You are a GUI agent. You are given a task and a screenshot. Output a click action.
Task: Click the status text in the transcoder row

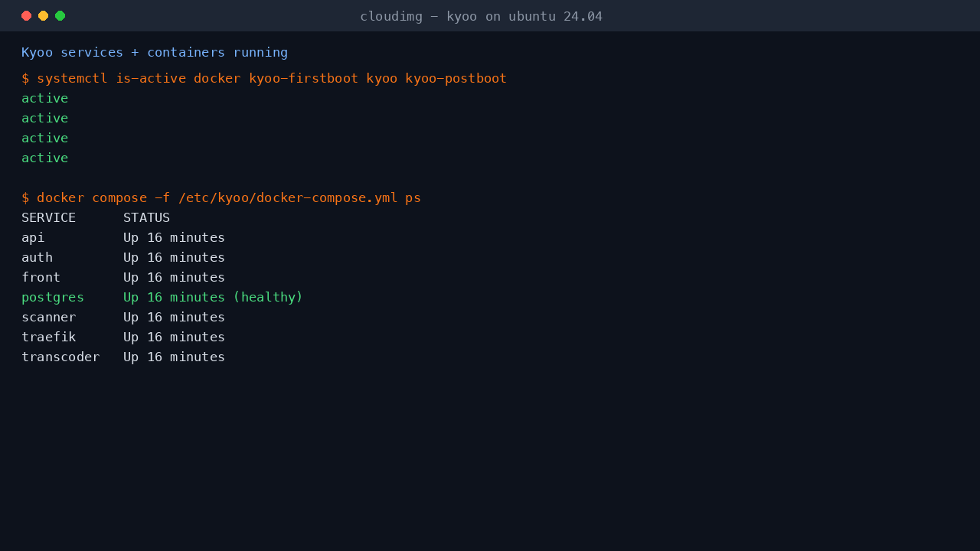(175, 357)
